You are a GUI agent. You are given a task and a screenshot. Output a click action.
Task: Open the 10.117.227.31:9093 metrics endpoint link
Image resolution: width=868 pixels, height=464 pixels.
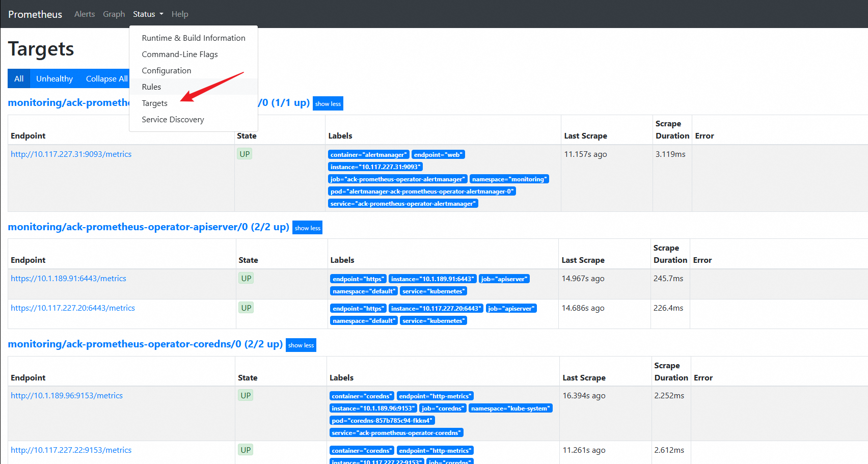point(71,154)
